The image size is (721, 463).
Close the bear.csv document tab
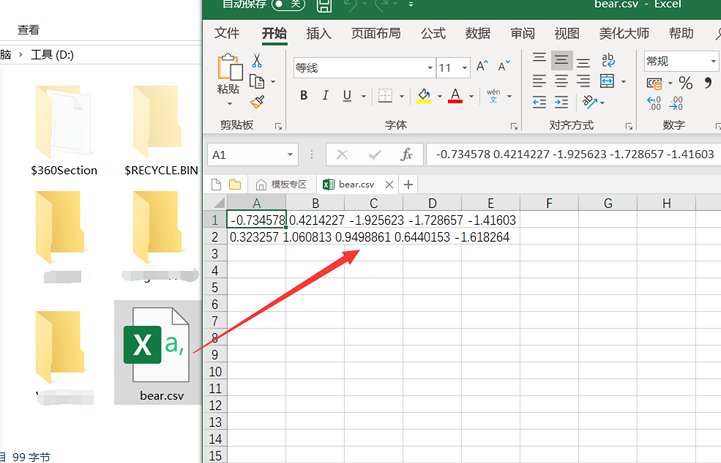click(389, 184)
